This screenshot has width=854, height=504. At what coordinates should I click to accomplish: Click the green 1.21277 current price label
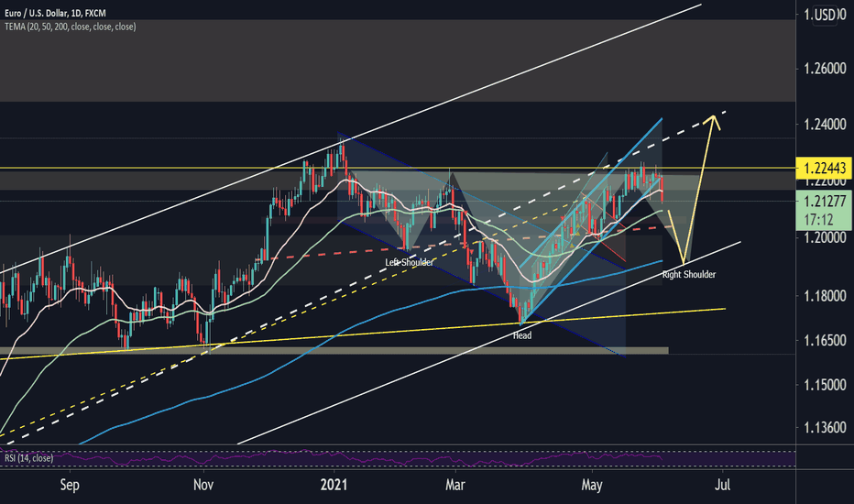click(x=825, y=202)
